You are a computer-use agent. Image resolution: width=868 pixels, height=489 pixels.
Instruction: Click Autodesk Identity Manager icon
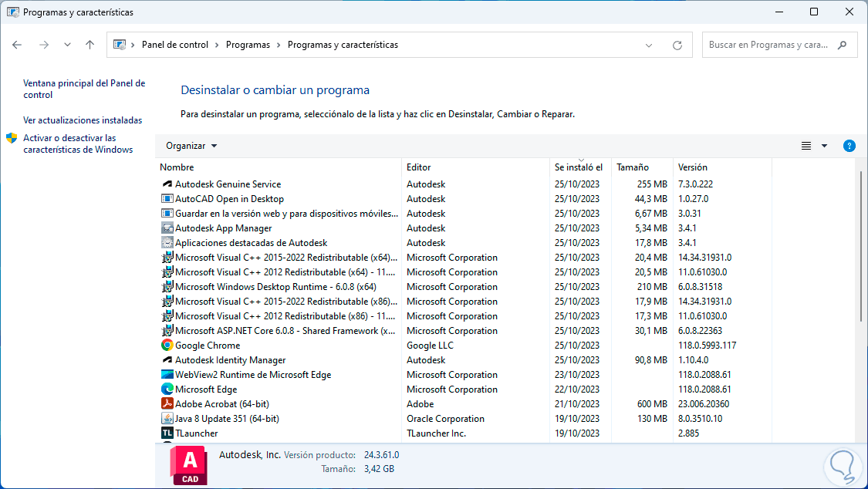[x=167, y=360]
